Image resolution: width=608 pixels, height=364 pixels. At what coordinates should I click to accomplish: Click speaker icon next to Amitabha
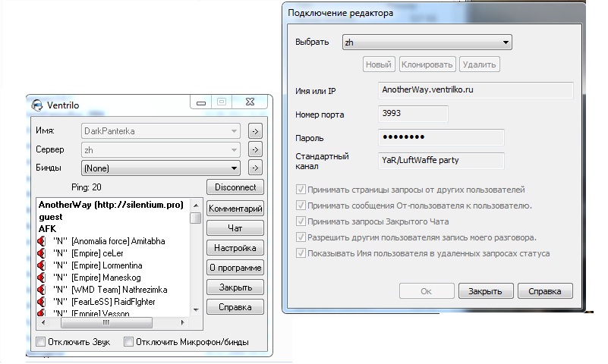click(x=42, y=241)
